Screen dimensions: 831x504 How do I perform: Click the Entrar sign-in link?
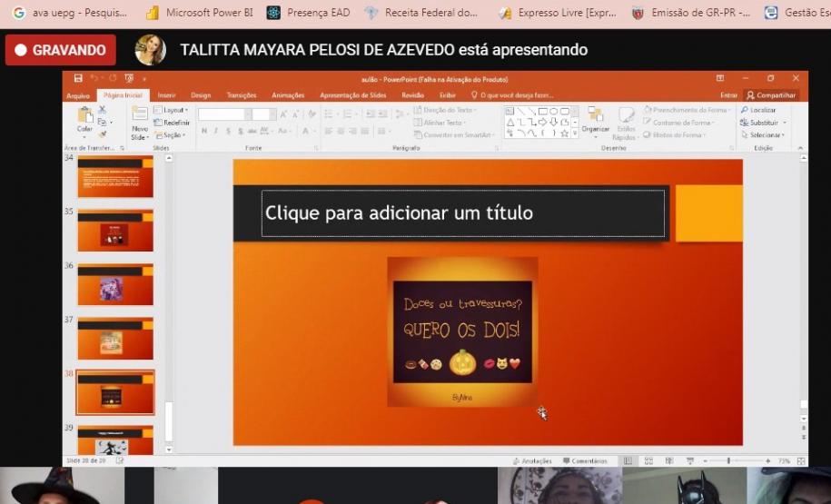point(728,95)
